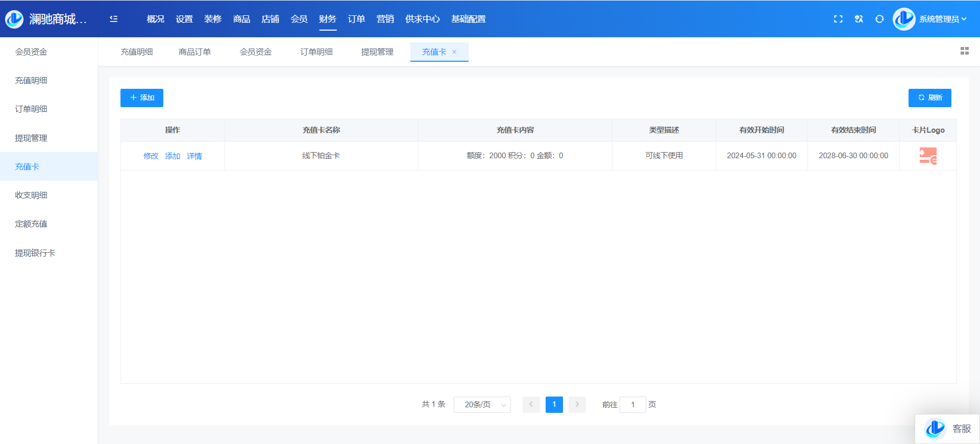
Task: Open the language translation icon
Action: click(x=859, y=19)
